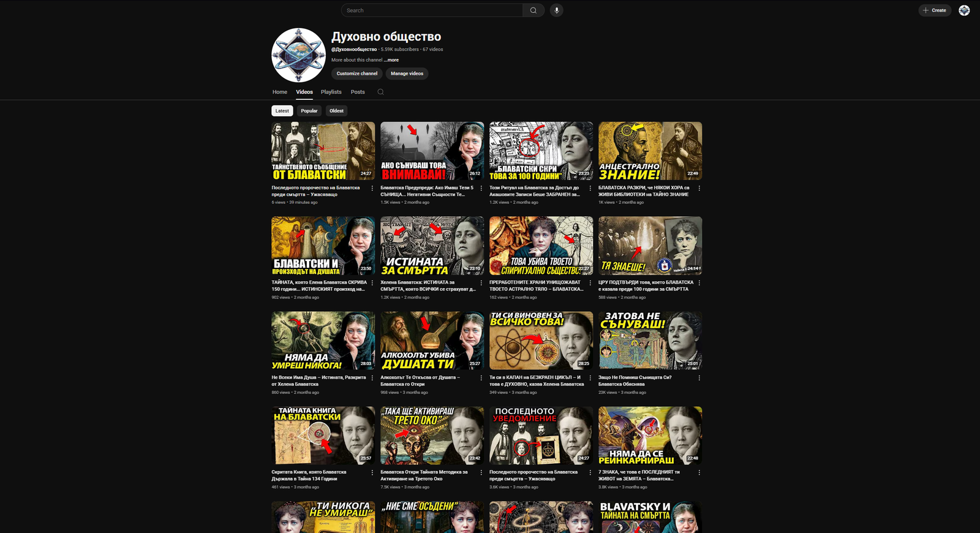
Task: Click the @Духовнообщество channel handle
Action: 354,50
